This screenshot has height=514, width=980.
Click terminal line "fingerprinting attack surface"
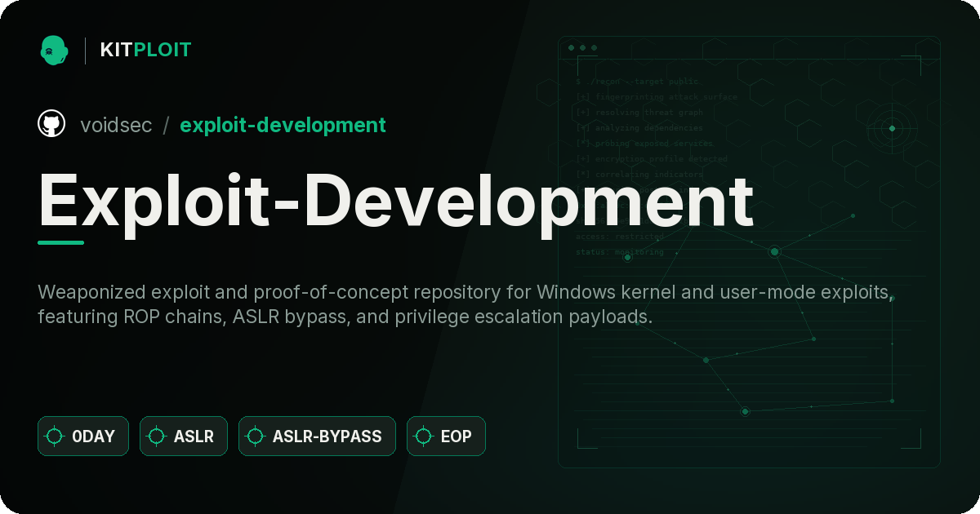pos(657,97)
